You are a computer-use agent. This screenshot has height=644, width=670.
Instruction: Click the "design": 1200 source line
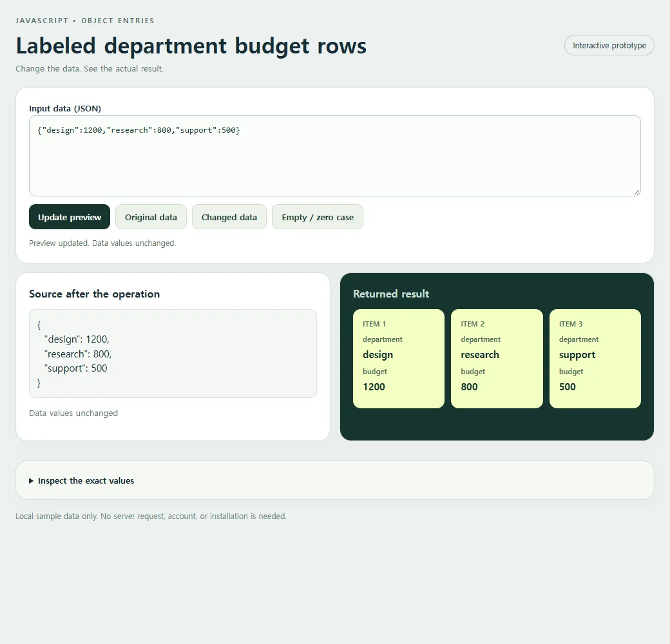click(x=77, y=339)
